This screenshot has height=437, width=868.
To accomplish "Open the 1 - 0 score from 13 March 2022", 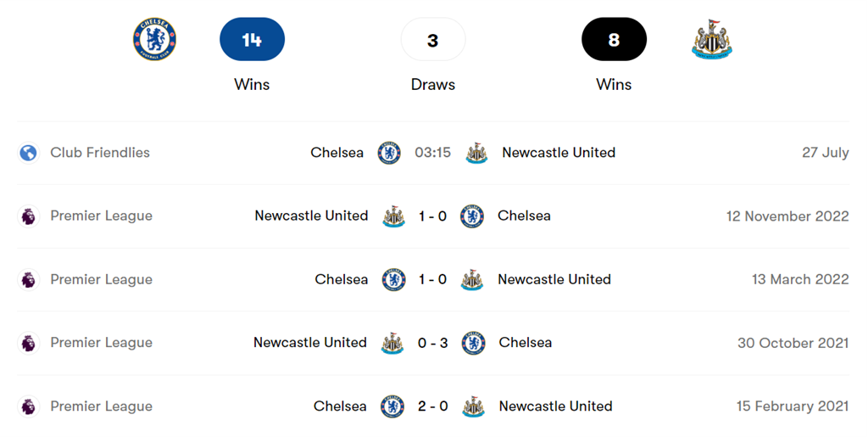I will tap(432, 279).
